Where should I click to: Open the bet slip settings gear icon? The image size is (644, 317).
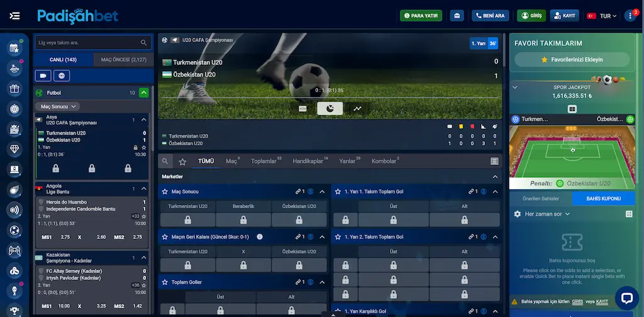pyautogui.click(x=518, y=214)
